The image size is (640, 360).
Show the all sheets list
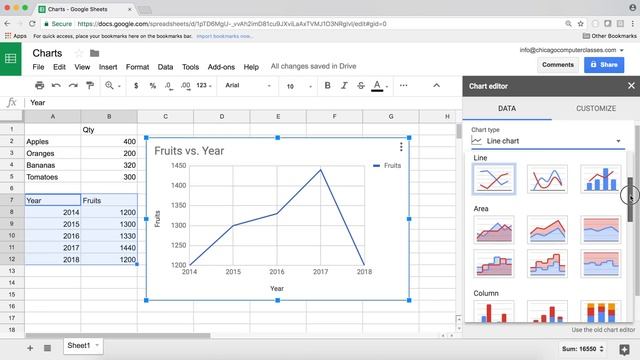(47, 348)
